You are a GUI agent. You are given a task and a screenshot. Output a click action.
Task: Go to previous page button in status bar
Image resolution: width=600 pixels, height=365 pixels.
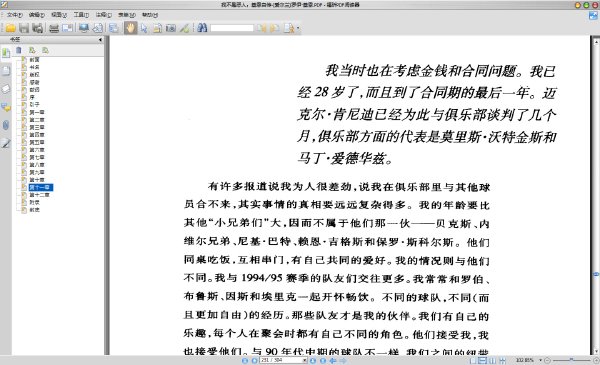254,360
